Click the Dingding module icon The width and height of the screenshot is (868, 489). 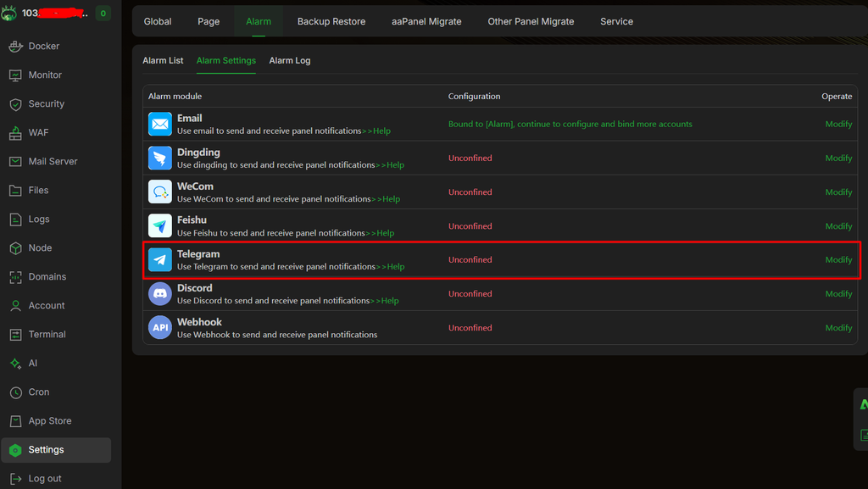(x=160, y=158)
